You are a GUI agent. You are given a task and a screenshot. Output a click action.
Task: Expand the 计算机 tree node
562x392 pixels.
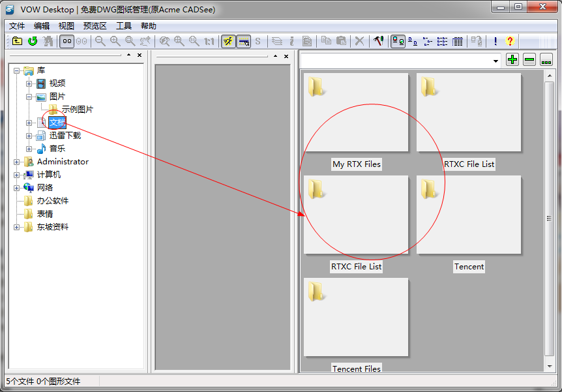(16, 175)
